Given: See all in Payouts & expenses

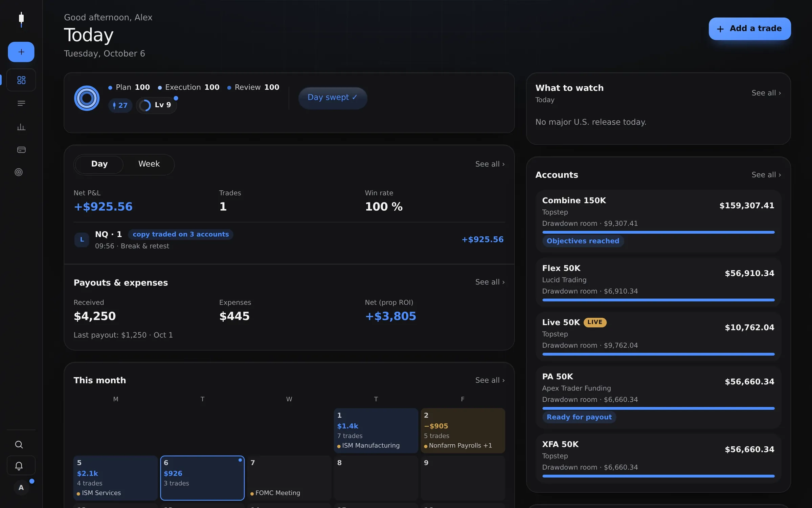Looking at the screenshot, I should click(490, 282).
